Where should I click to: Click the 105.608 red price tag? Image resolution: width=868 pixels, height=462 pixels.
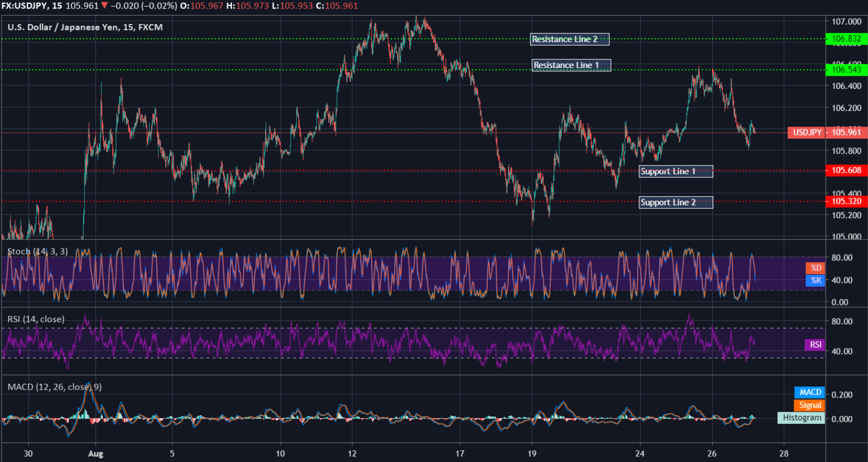coord(847,170)
